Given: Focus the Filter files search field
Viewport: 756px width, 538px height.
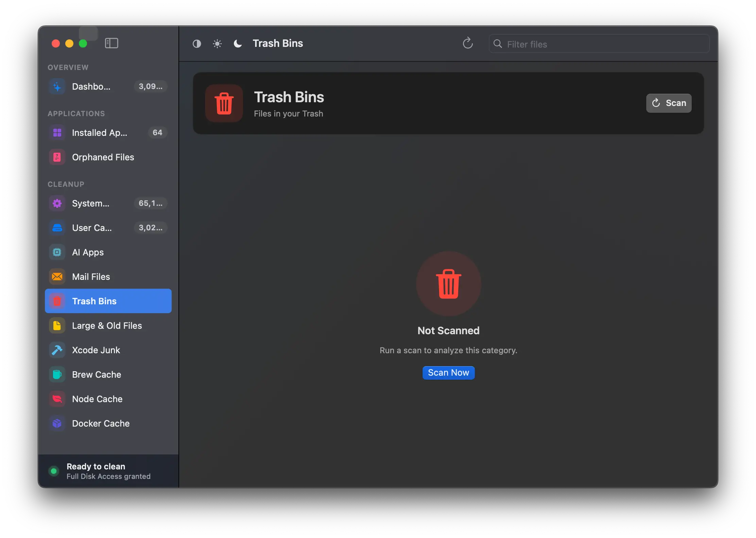Looking at the screenshot, I should tap(599, 44).
